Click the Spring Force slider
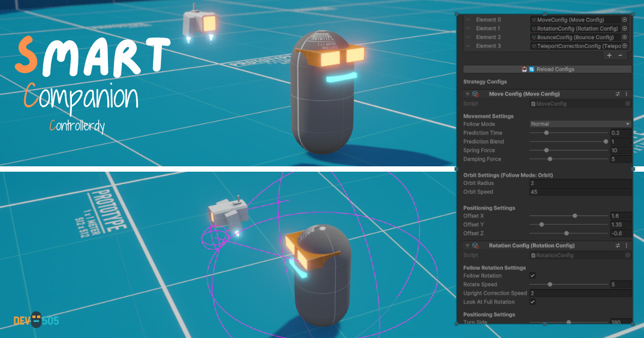Image resolution: width=644 pixels, height=338 pixels. click(x=568, y=150)
